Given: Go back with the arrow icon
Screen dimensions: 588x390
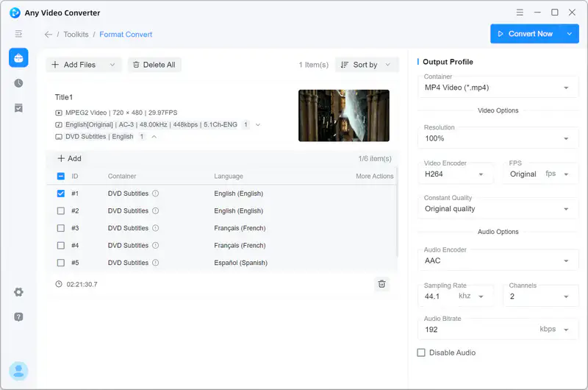Looking at the screenshot, I should click(x=48, y=35).
